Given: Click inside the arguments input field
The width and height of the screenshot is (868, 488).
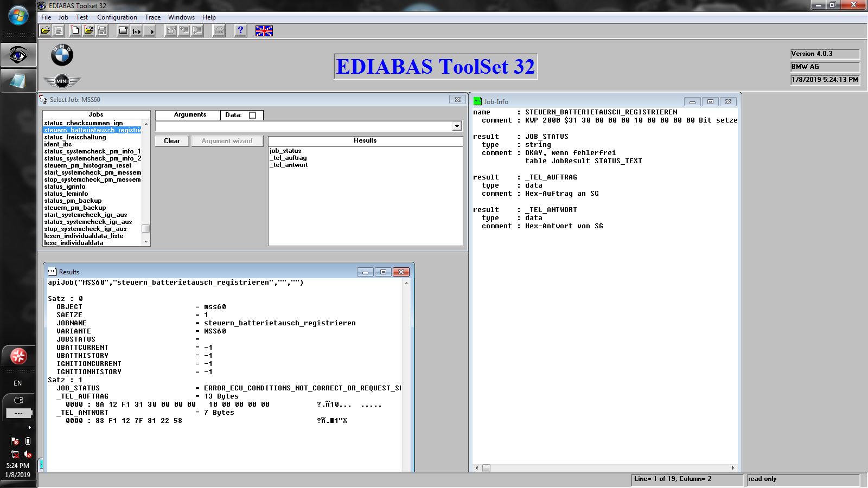Looking at the screenshot, I should point(304,126).
